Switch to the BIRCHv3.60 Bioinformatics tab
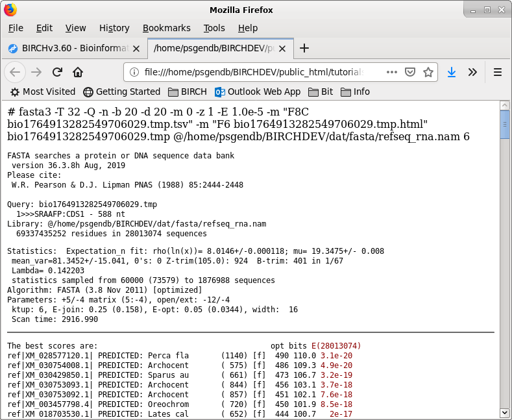512x420 pixels. pyautogui.click(x=73, y=48)
